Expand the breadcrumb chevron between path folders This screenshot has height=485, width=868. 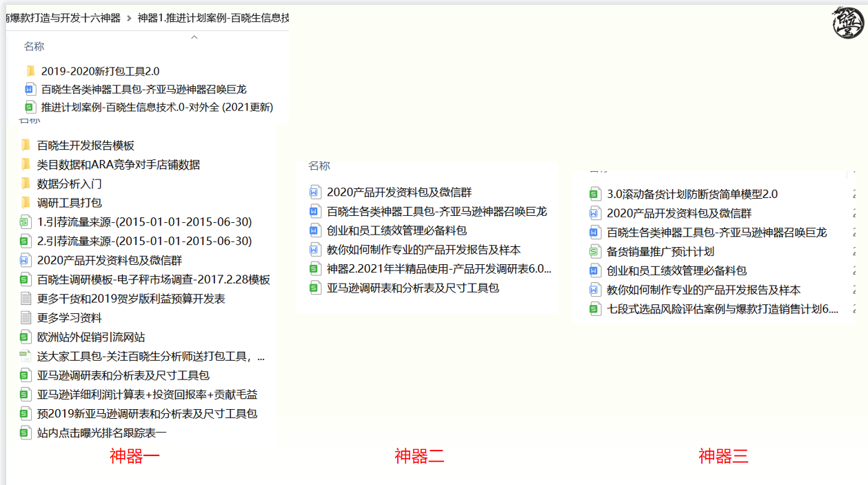click(129, 18)
